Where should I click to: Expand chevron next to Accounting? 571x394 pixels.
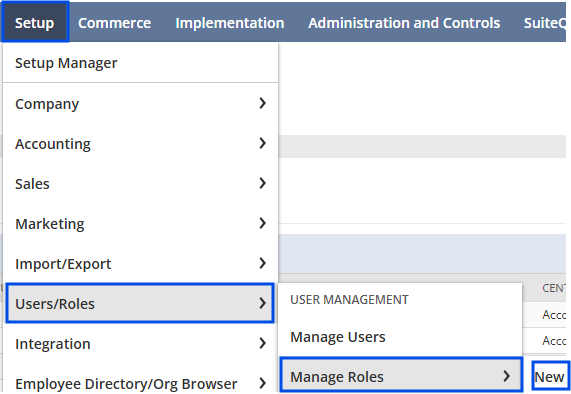pos(263,143)
